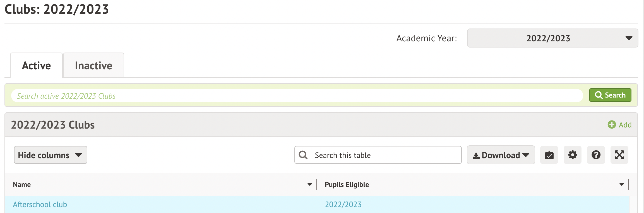Expand table to fullscreen view
The height and width of the screenshot is (213, 644).
(619, 155)
